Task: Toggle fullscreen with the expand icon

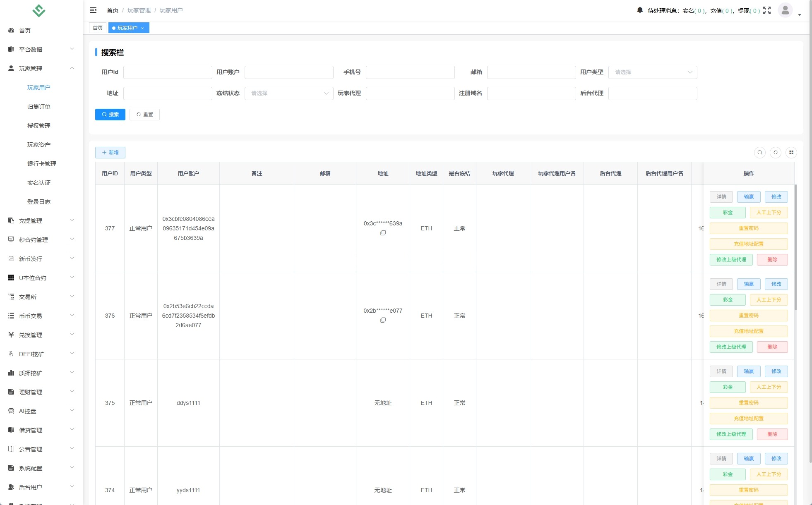Action: [x=767, y=10]
